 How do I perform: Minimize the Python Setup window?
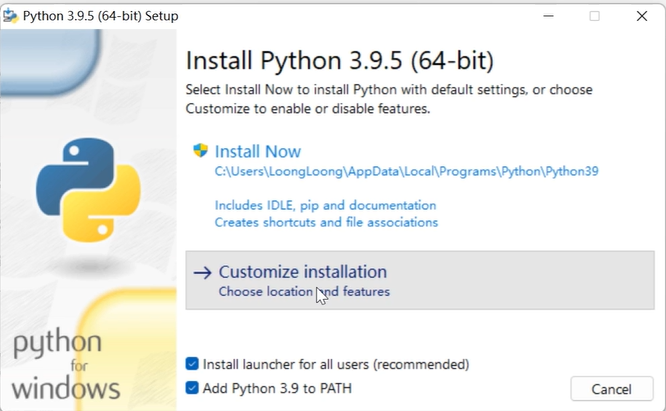click(548, 16)
